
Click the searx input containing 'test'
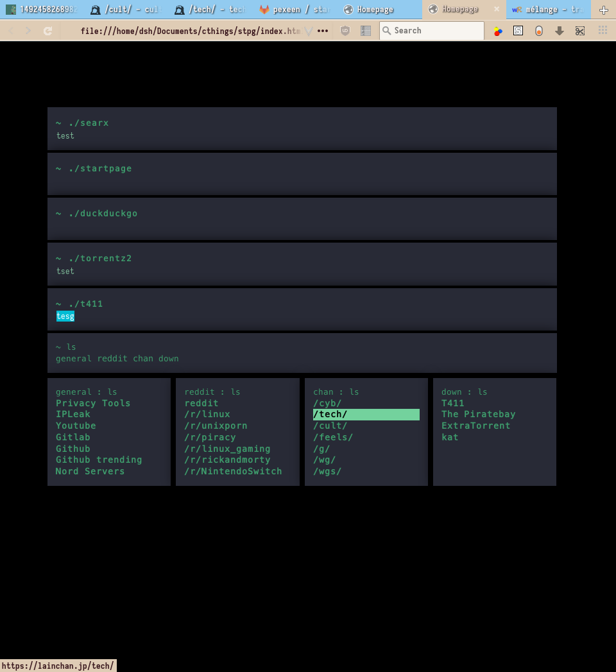tap(302, 136)
